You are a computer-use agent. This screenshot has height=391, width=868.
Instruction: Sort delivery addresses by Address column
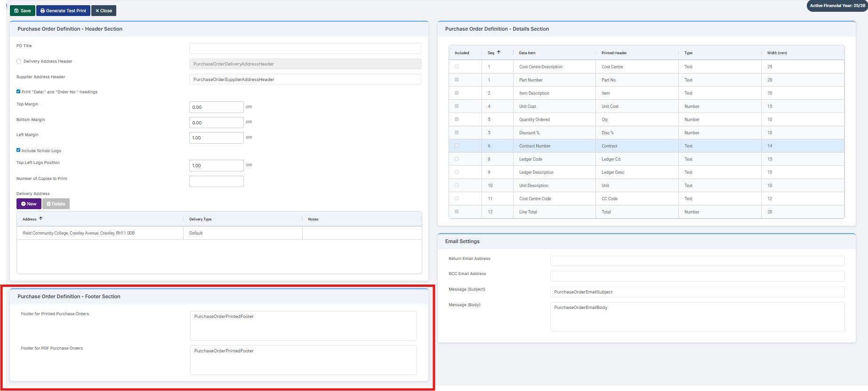tap(30, 219)
